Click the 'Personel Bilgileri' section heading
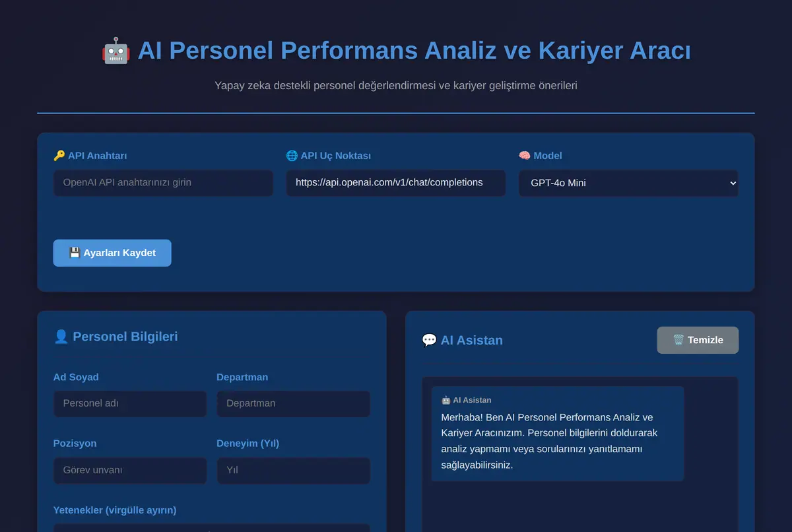The image size is (792, 532). coord(125,337)
